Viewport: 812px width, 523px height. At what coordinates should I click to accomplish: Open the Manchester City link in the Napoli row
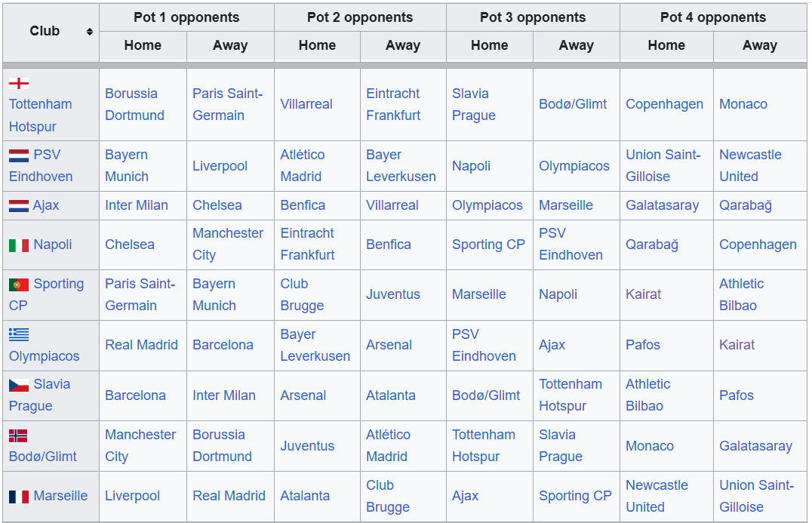tap(228, 245)
